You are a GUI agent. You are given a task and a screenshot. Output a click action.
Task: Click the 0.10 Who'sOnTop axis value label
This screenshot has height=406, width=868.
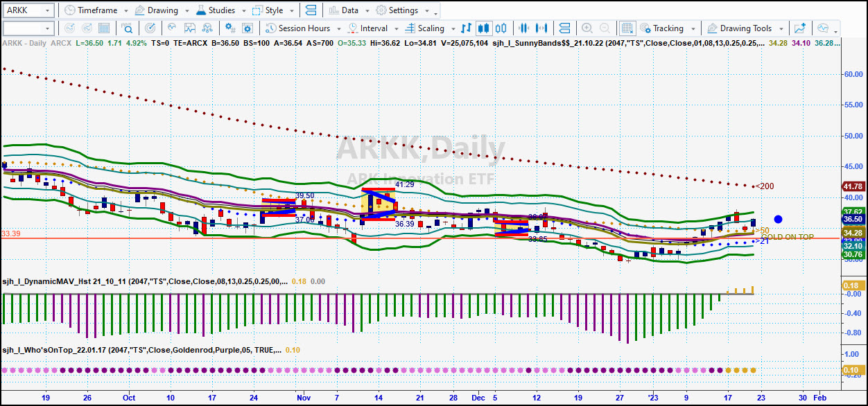(852, 370)
